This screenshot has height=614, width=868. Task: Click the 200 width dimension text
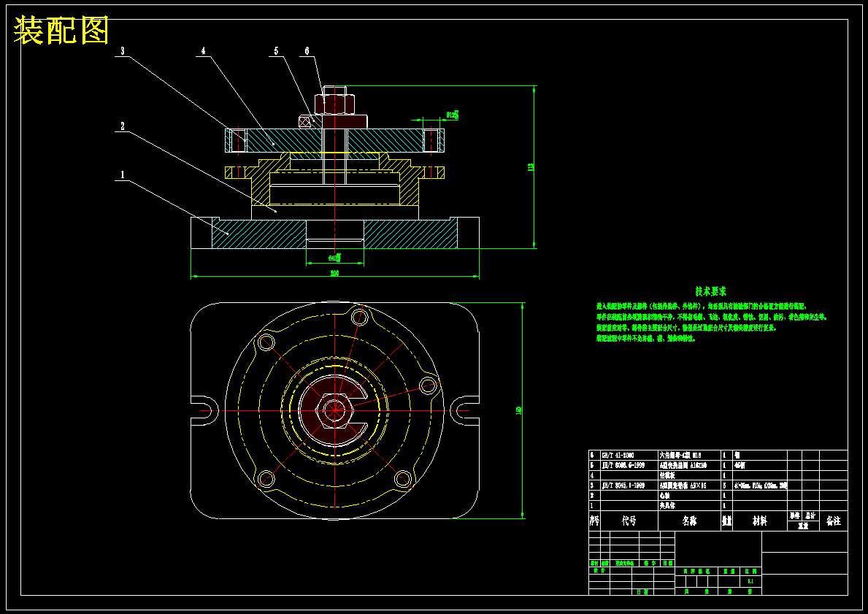pyautogui.click(x=334, y=274)
